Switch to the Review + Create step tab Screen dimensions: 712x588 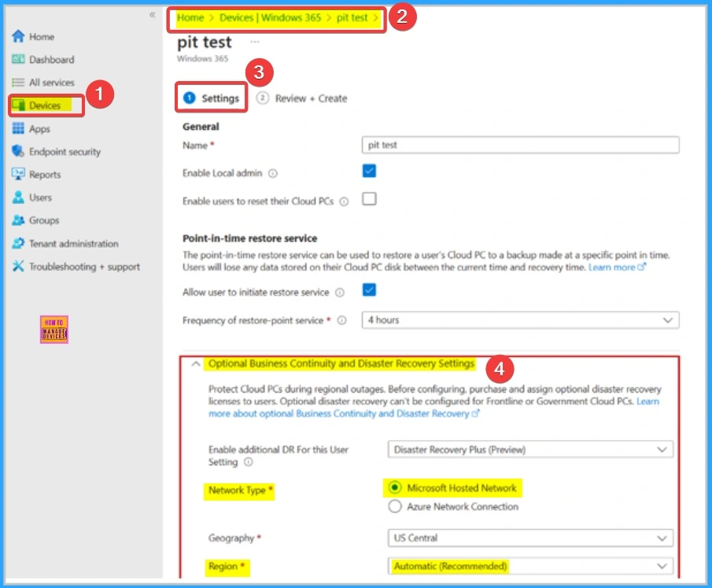tap(301, 98)
